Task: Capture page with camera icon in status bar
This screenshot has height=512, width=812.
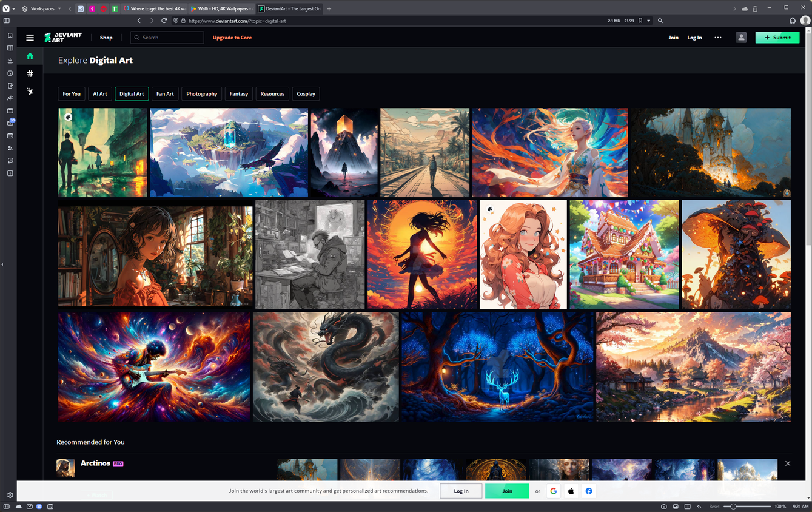Action: 664,506
